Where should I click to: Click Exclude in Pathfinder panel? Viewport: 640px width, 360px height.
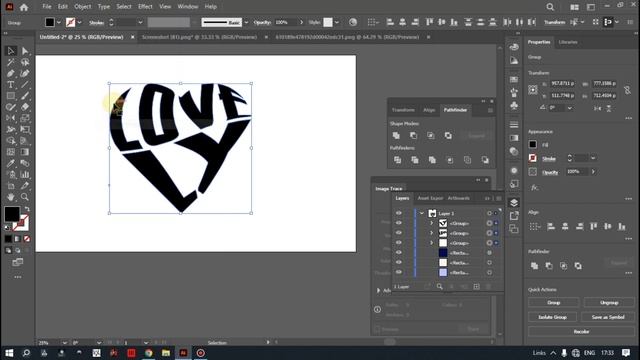click(448, 136)
